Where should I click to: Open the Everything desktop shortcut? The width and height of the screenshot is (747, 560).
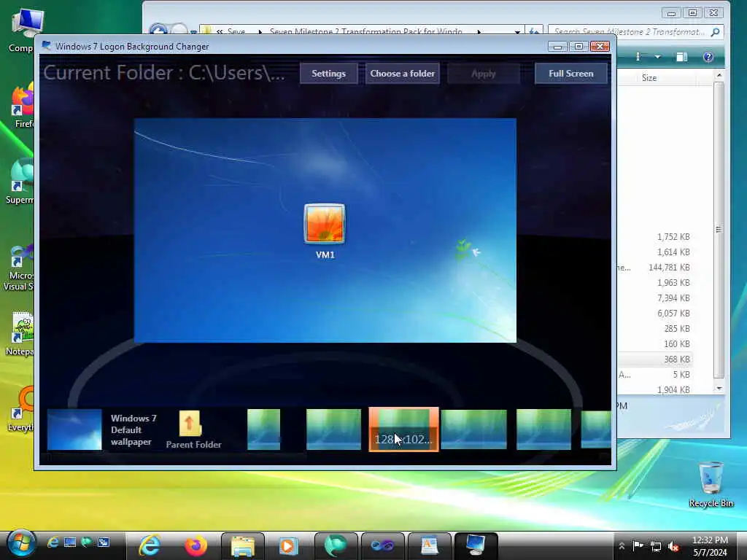[x=22, y=410]
